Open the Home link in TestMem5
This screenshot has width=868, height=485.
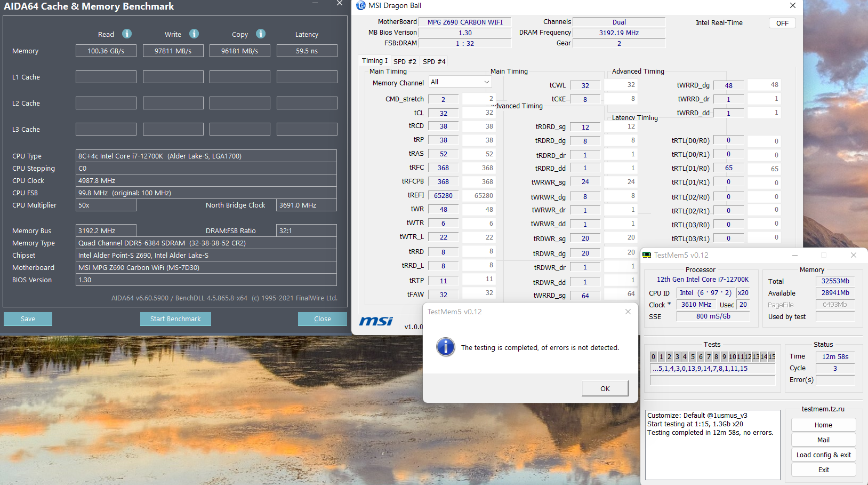823,425
